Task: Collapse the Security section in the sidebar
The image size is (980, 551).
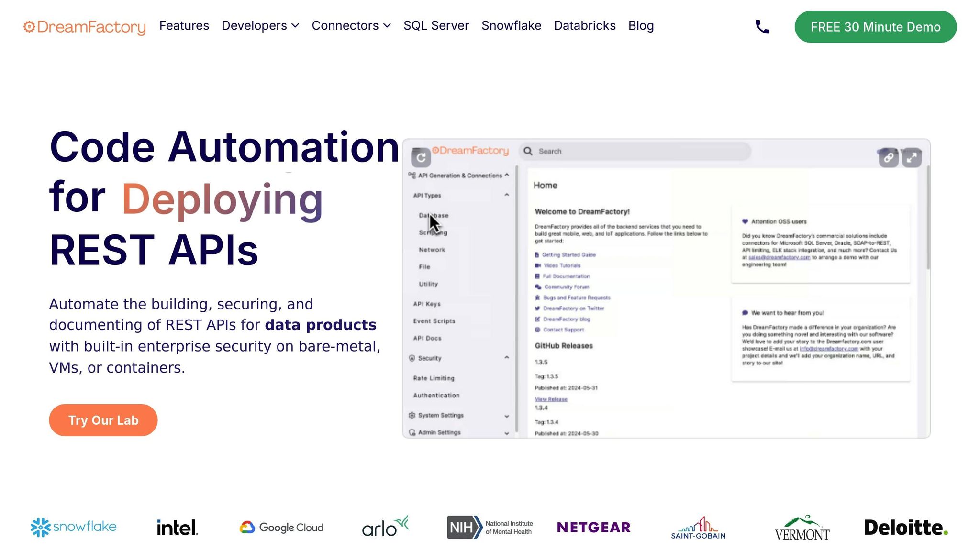Action: click(506, 358)
